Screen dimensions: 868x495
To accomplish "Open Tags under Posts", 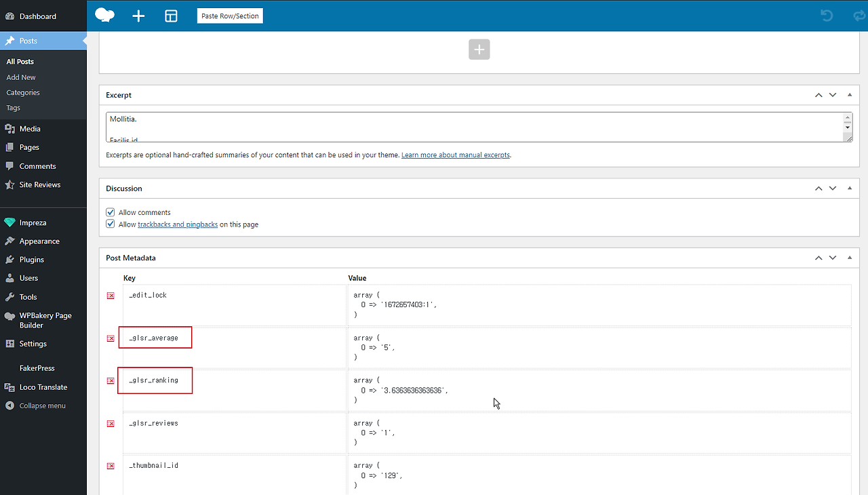I will [14, 108].
